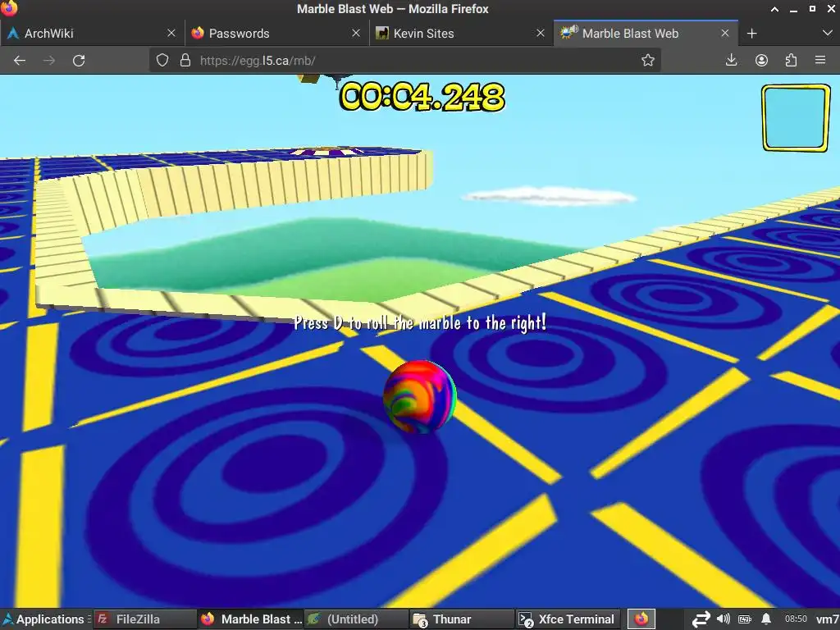The image size is (840, 630).
Task: Open the Firefox window menu icon in title bar
Action: [9, 8]
